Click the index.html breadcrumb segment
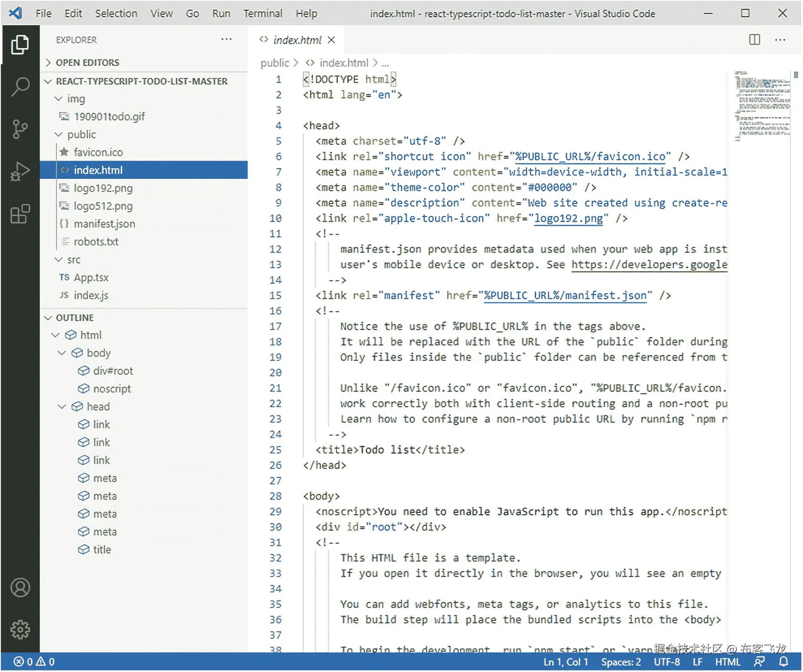Image resolution: width=803 pixels, height=672 pixels. point(337,63)
